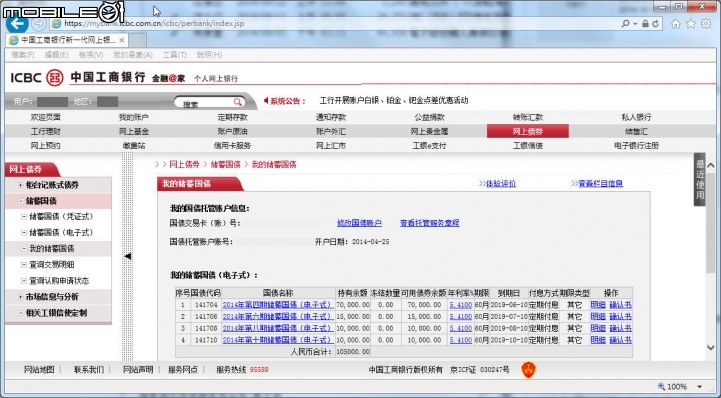Go to 定期存款 navigation tab
Screen dimensions: 721x398
(232, 117)
